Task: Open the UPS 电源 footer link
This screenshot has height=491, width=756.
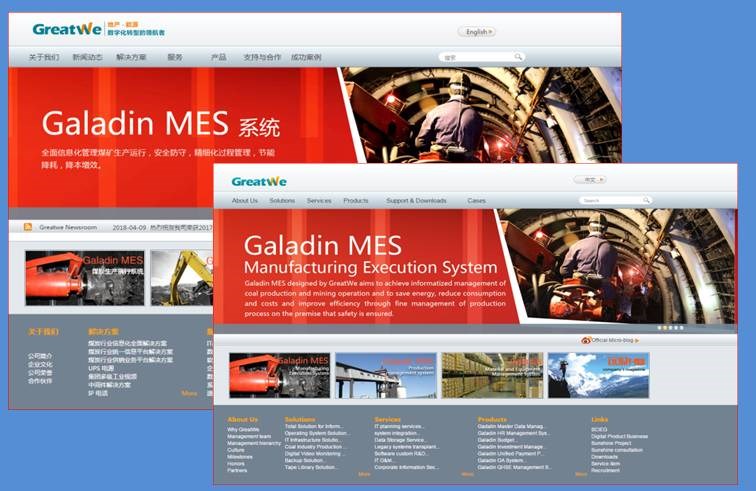Action: 101,368
